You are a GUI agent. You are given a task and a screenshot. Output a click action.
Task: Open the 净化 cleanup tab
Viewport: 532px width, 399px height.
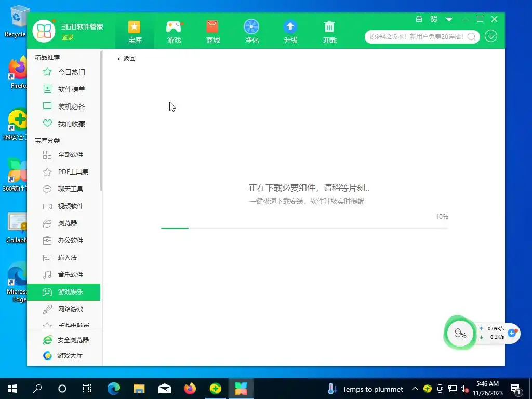pyautogui.click(x=252, y=32)
